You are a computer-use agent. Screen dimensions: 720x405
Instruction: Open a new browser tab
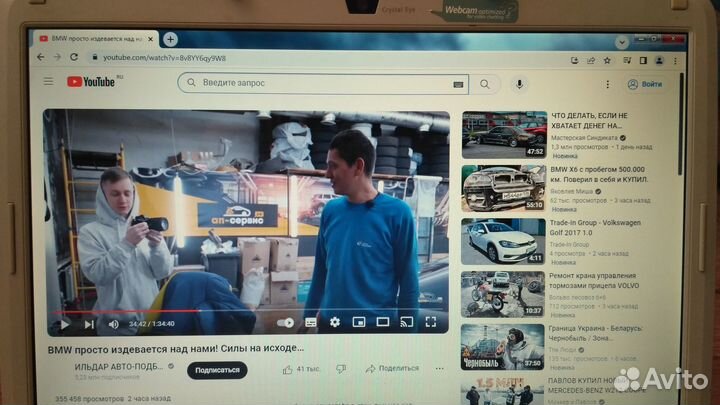coord(170,39)
